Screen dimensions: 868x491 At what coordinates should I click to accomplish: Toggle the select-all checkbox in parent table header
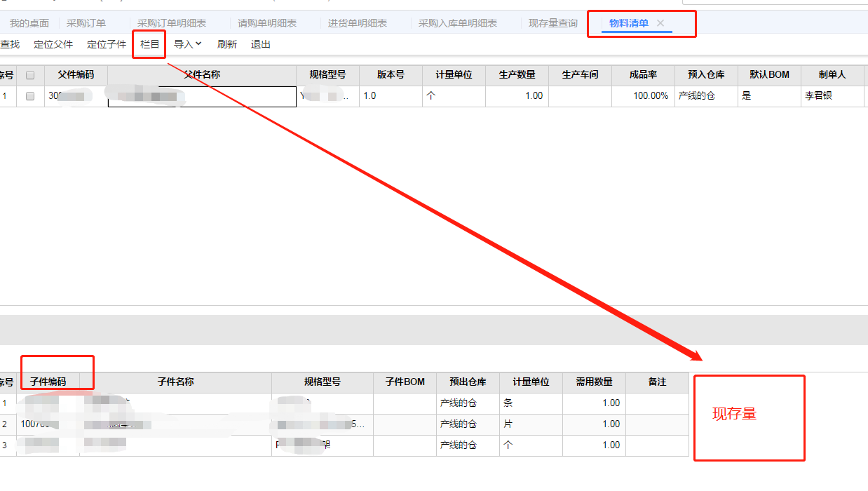(x=30, y=75)
